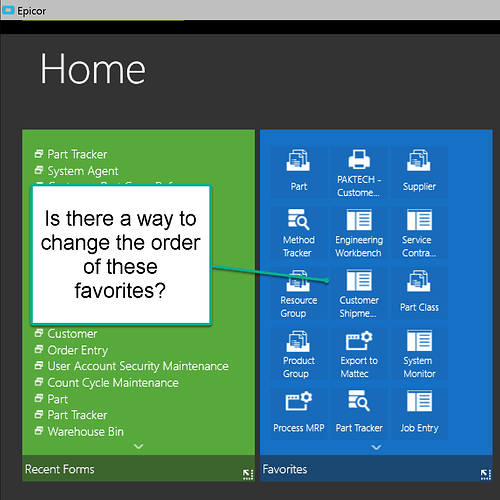Open Customer from Recent Forms
This screenshot has width=500, height=500.
click(66, 334)
